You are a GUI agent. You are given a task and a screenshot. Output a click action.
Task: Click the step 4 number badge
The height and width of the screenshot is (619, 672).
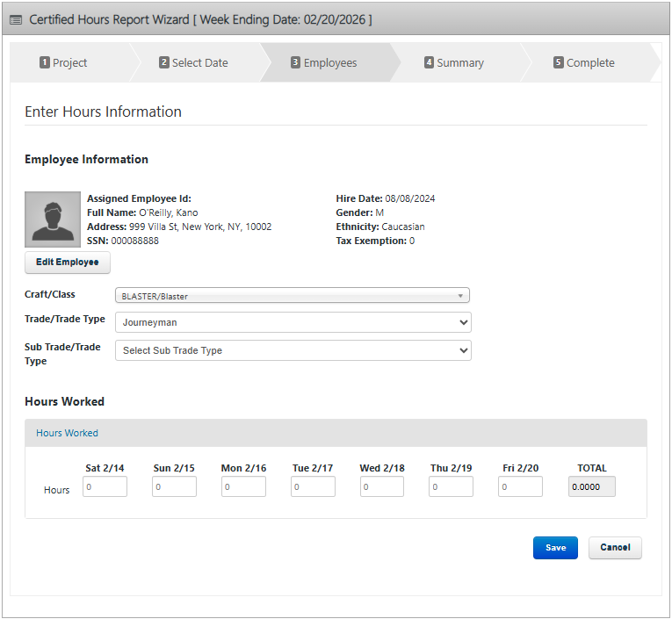point(429,62)
